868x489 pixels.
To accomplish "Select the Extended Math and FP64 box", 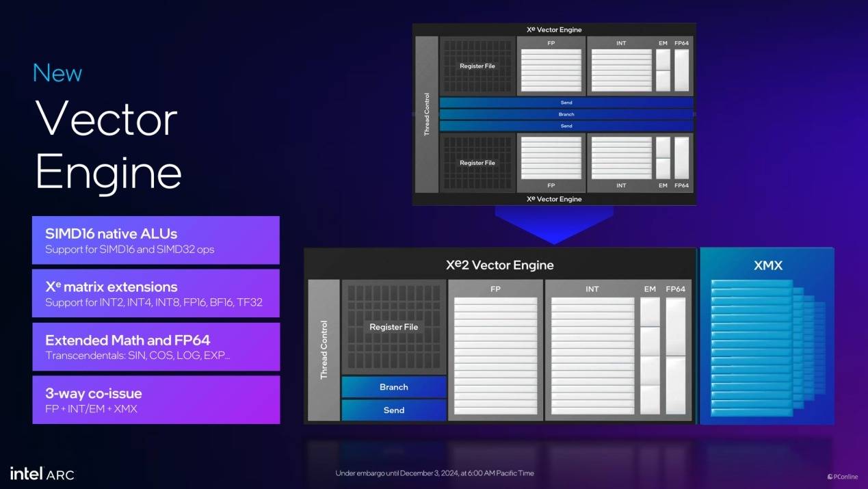I will (x=156, y=347).
